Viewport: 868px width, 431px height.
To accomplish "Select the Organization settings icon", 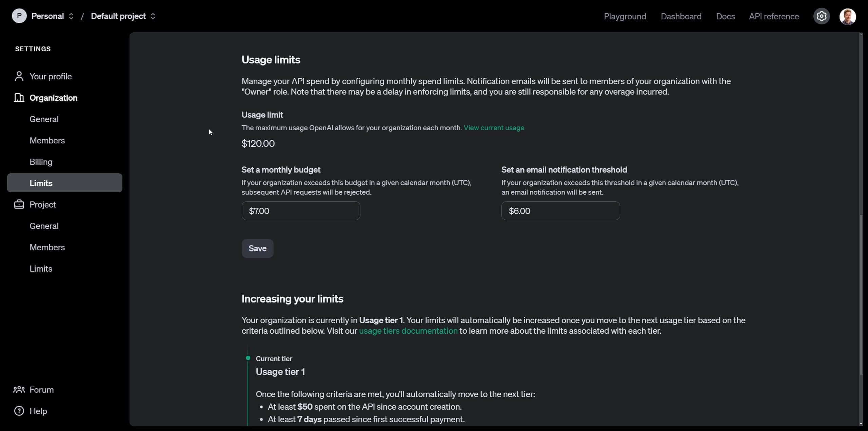I will (19, 98).
